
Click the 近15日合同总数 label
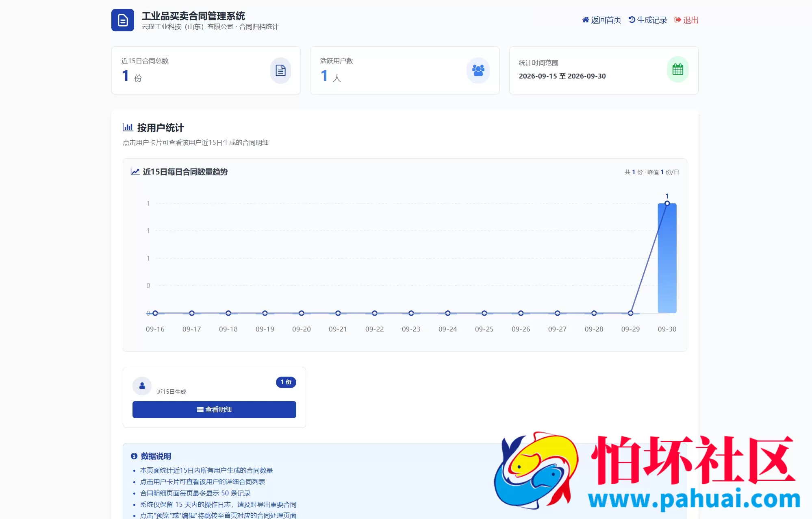tap(145, 61)
